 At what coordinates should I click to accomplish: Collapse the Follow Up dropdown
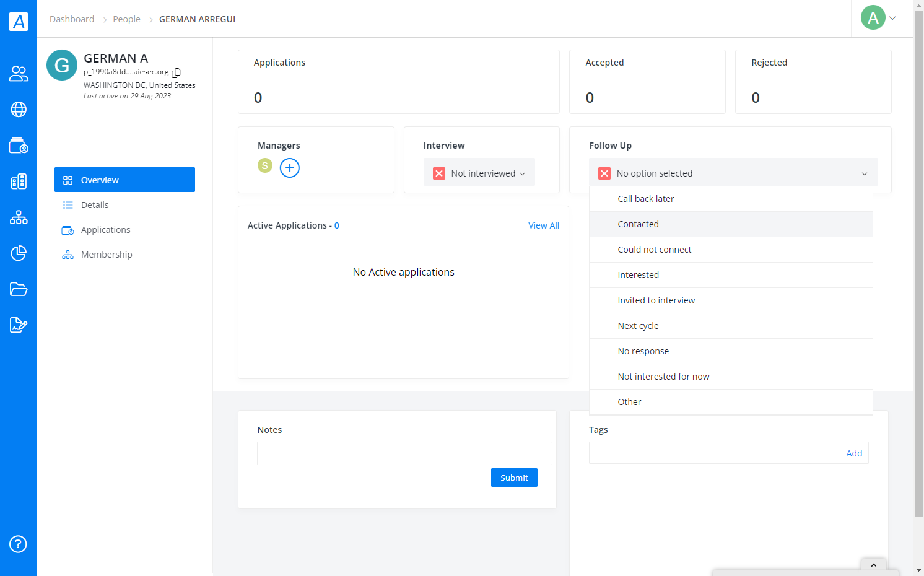[x=733, y=173]
